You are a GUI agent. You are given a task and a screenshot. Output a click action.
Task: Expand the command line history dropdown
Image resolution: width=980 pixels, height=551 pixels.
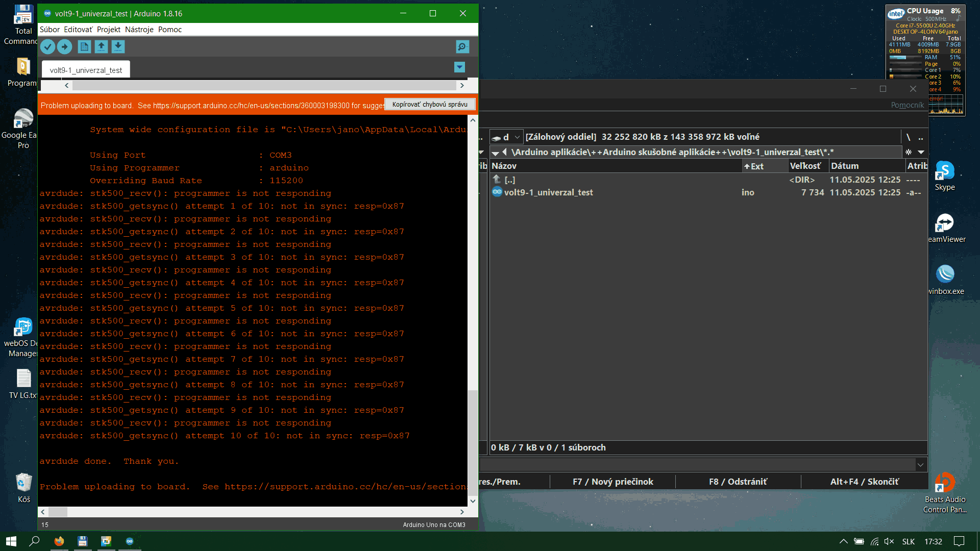tap(920, 465)
